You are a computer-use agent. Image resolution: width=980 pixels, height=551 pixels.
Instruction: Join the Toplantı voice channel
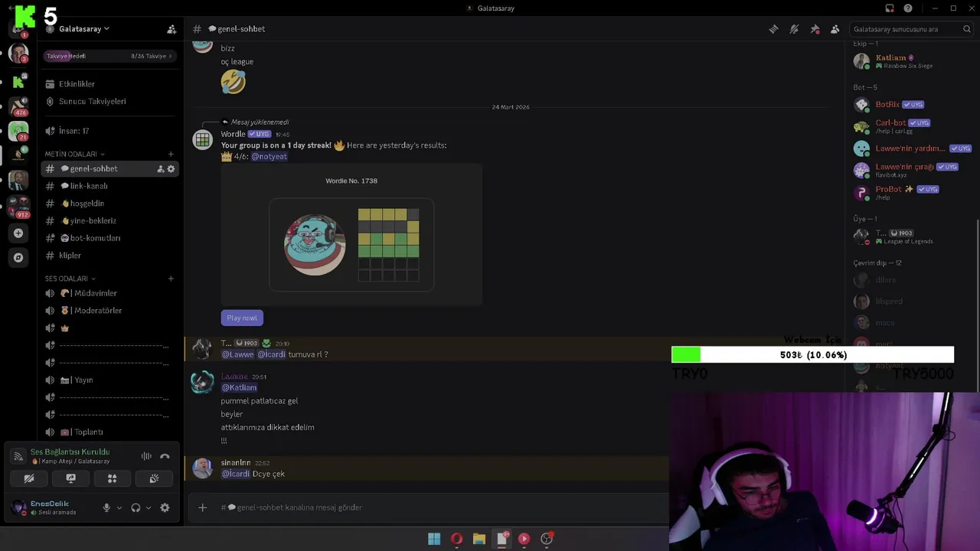pos(109,432)
